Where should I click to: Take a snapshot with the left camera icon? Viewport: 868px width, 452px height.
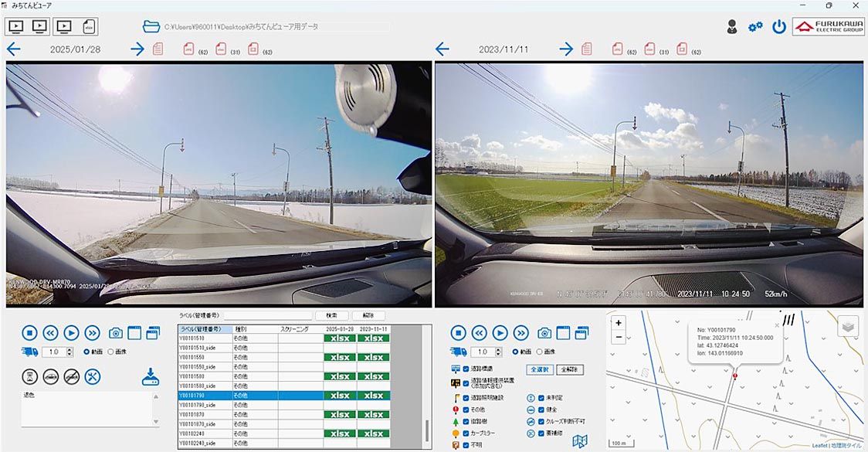115,333
